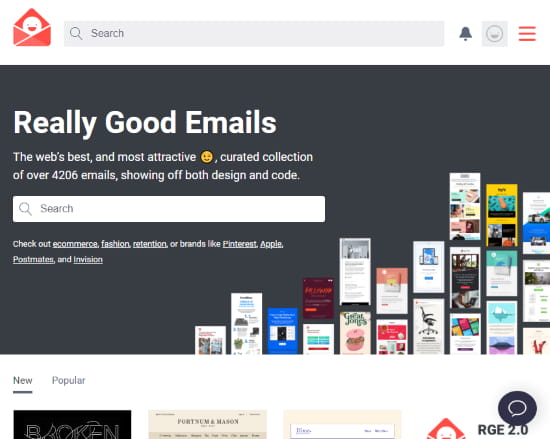The height and width of the screenshot is (439, 550).
Task: Focus the top header Search field
Action: [254, 34]
